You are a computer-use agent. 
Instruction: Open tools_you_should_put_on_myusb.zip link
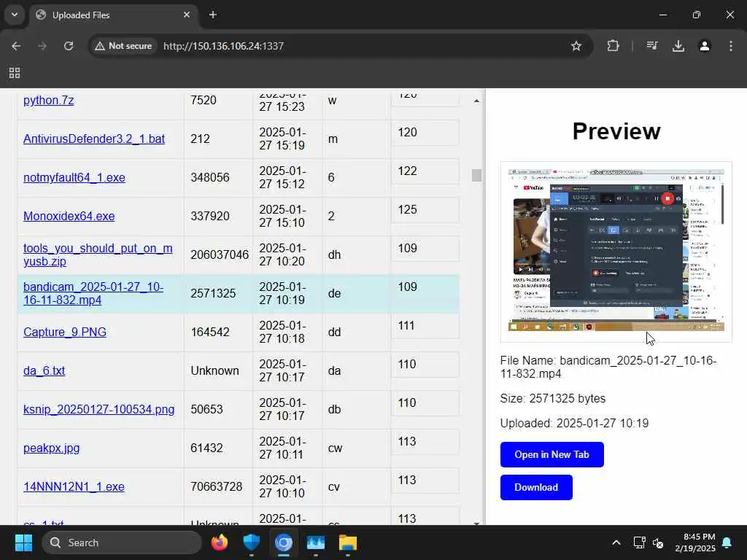pyautogui.click(x=98, y=254)
